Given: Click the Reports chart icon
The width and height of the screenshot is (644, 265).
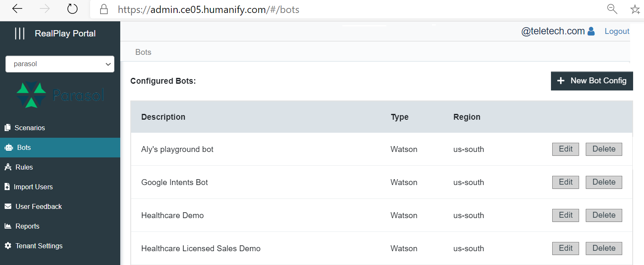Looking at the screenshot, I should [8, 226].
